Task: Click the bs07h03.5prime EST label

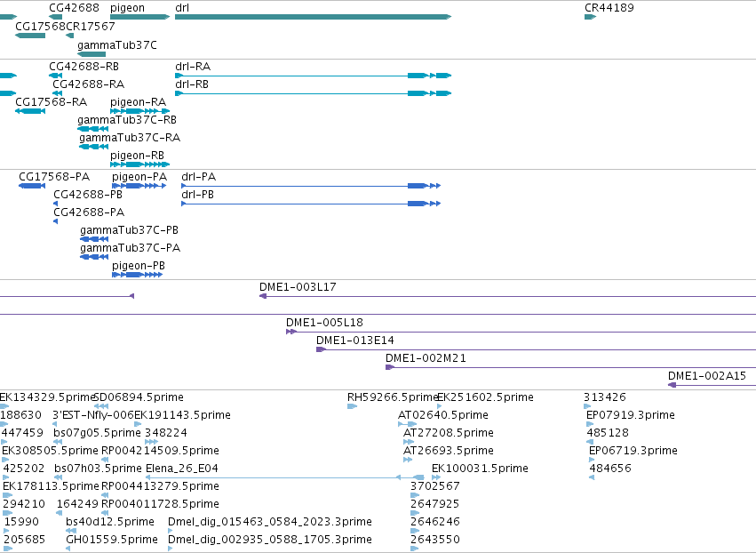Action: (98, 469)
